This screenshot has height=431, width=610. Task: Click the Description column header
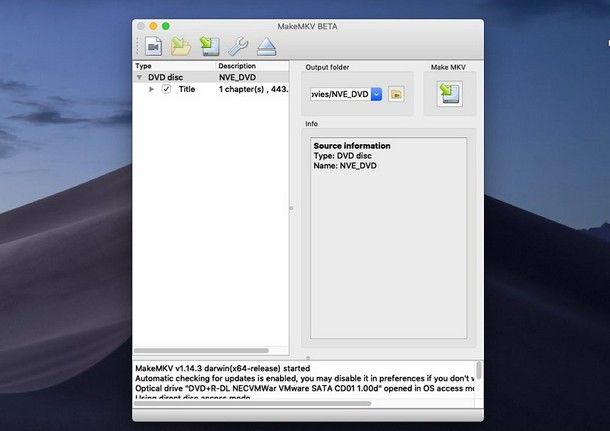[252, 66]
